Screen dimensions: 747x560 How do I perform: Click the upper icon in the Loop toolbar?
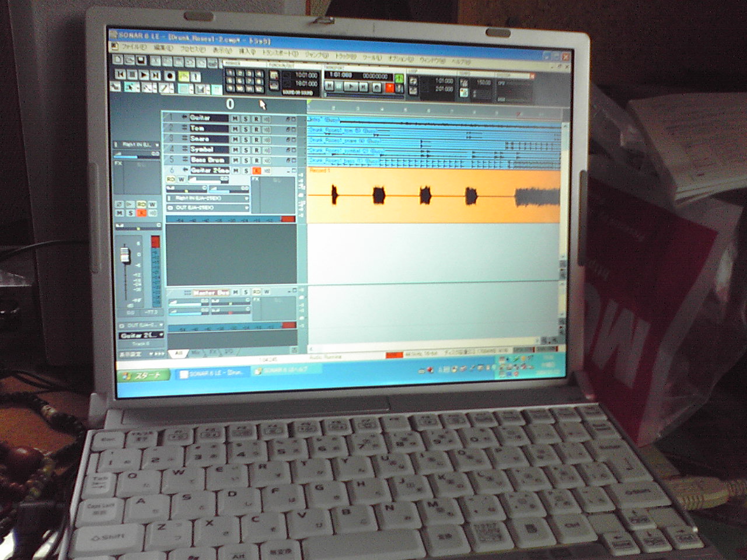pos(413,81)
